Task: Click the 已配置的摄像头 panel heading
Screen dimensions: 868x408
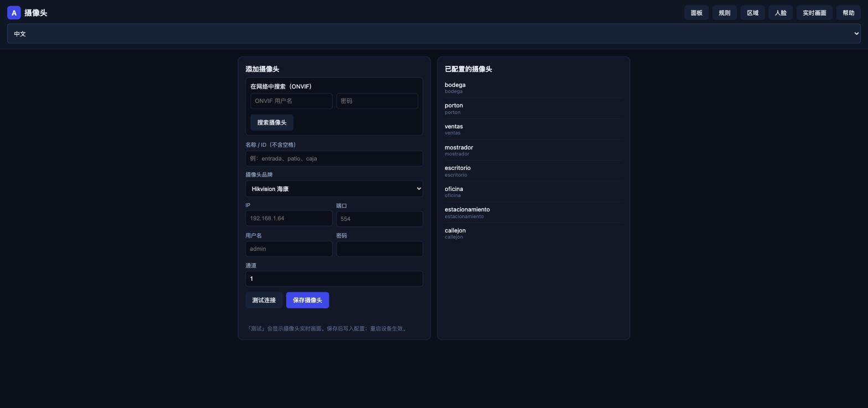Action: [x=468, y=69]
